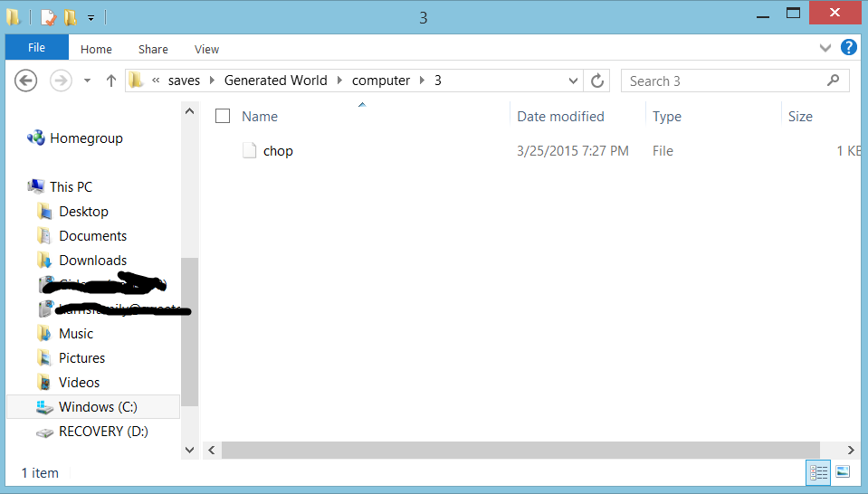Open the recent locations dropdown arrow
868x494 pixels.
point(87,81)
